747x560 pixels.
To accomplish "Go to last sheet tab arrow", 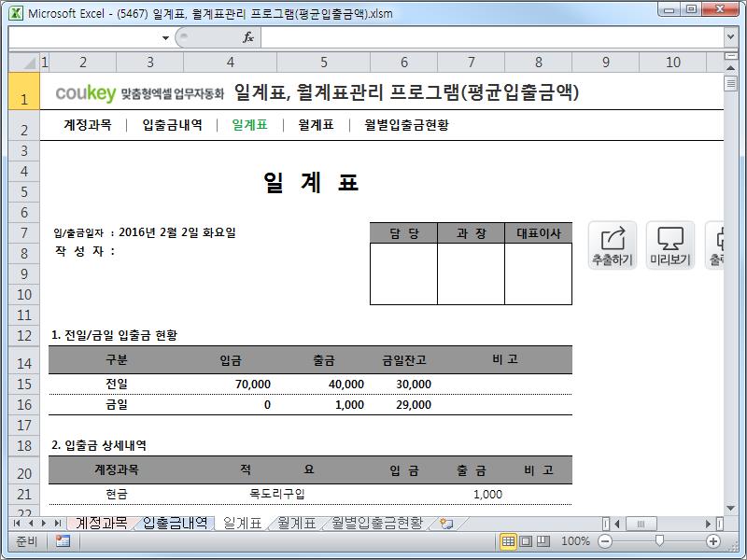I will pyautogui.click(x=58, y=524).
